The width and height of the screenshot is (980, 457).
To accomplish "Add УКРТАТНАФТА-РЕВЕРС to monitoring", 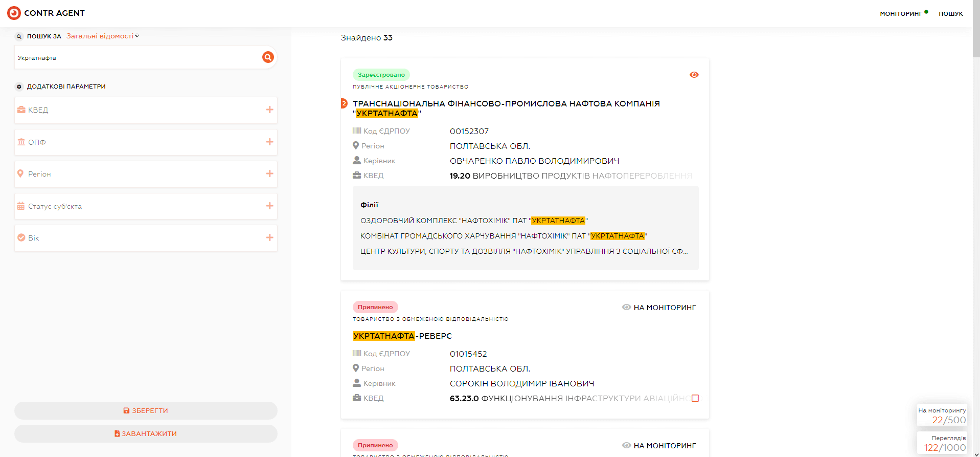I will (x=659, y=308).
